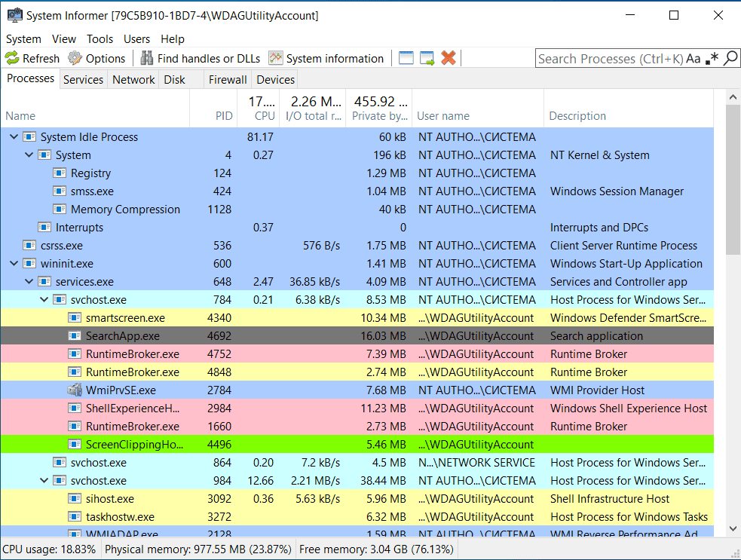Click the ScreenClippingHost process icon
This screenshot has width=741, height=560.
(74, 444)
